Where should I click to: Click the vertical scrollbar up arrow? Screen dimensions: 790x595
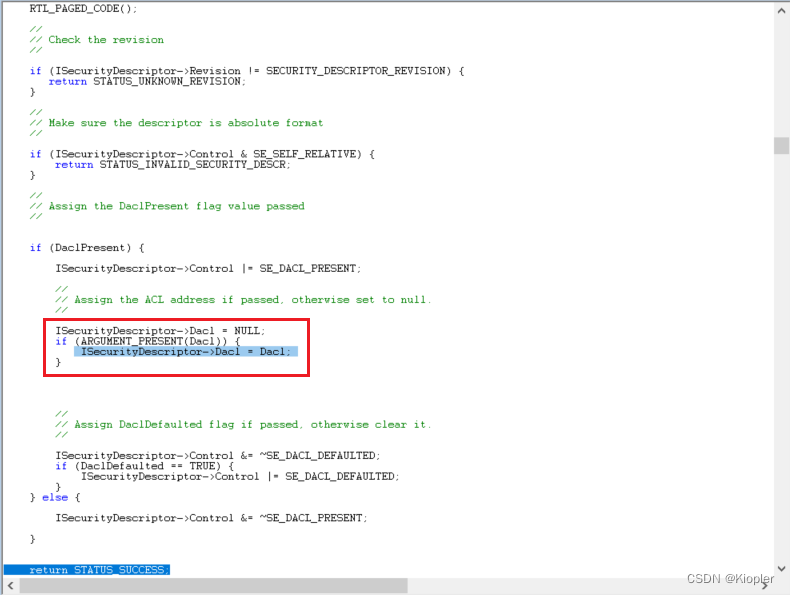tap(781, 10)
